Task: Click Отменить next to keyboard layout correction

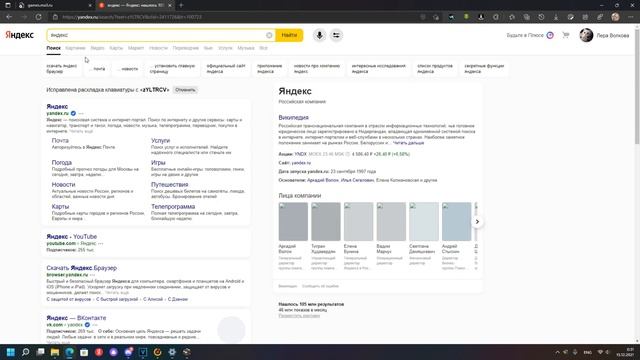Action: pos(185,90)
